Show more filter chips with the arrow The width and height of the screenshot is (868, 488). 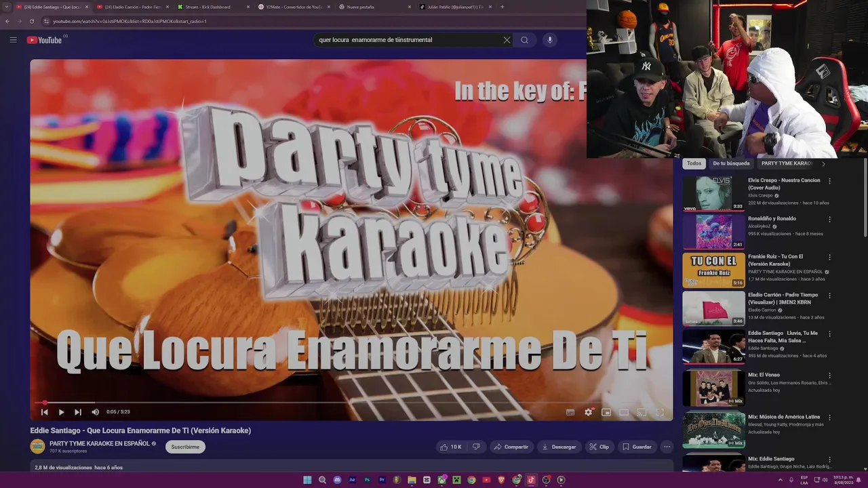823,163
